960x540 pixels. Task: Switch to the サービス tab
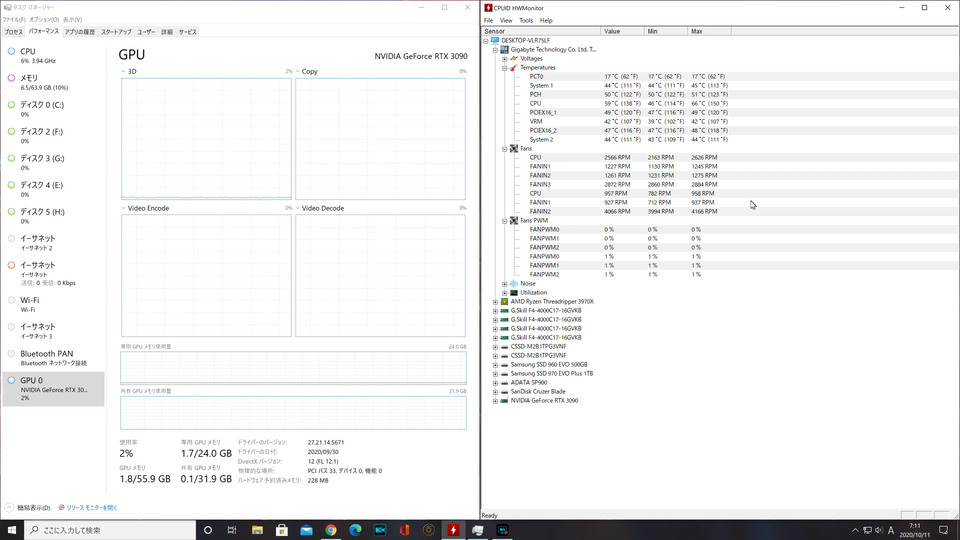tap(188, 32)
